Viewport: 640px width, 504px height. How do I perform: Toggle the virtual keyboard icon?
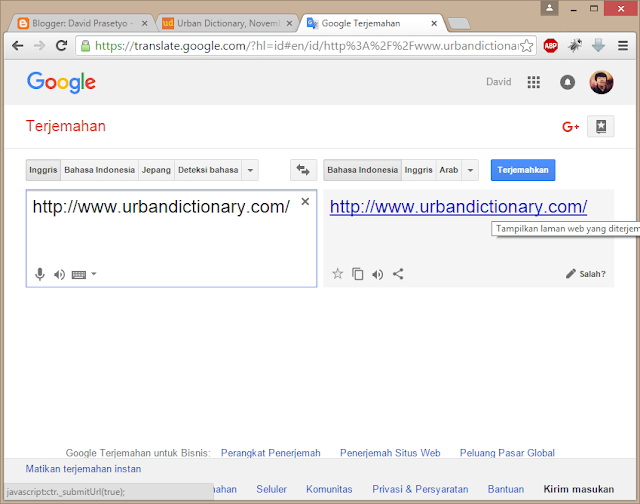coord(79,275)
